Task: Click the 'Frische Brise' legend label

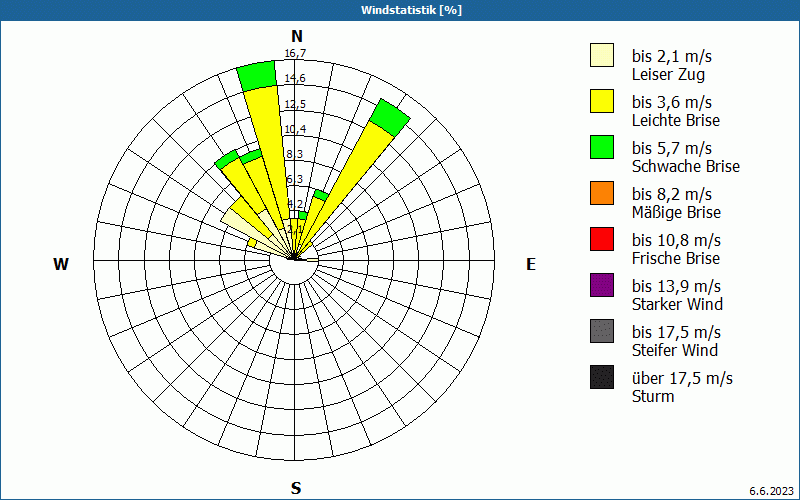Action: click(x=676, y=258)
